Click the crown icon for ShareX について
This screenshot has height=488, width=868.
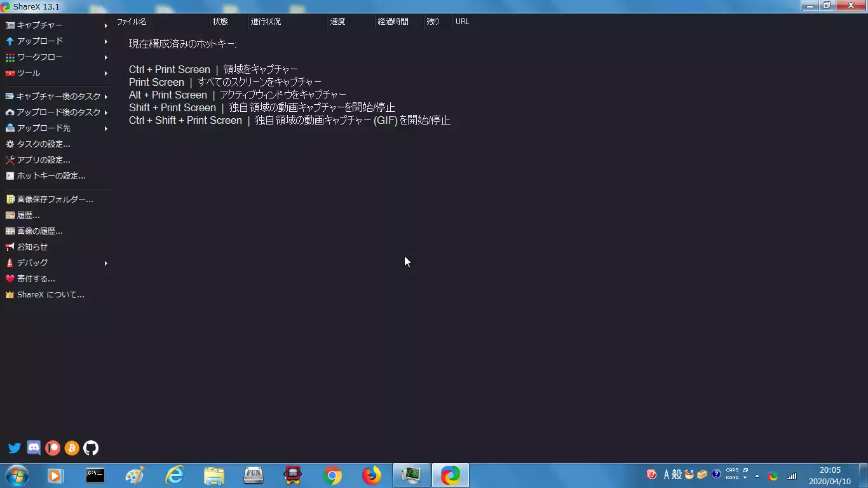coord(10,295)
